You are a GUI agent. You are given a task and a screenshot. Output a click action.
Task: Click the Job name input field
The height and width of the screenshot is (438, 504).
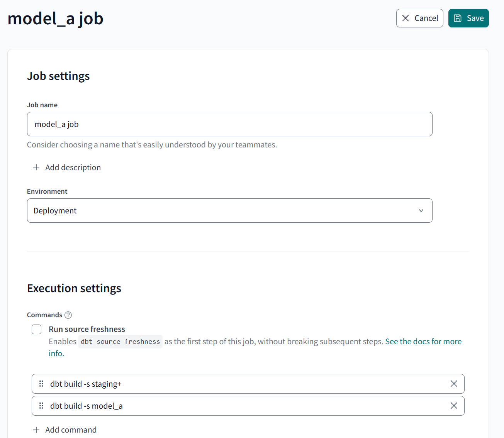tap(229, 124)
